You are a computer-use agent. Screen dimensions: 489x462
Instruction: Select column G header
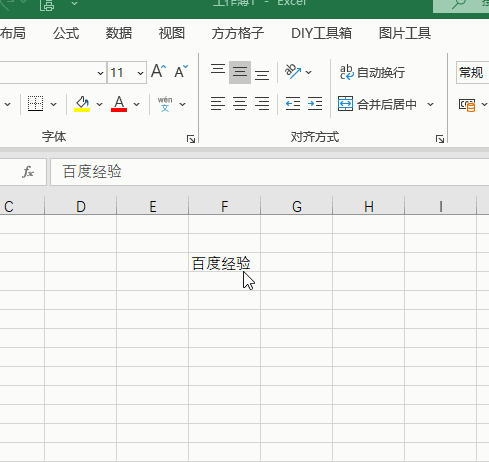[x=297, y=206]
